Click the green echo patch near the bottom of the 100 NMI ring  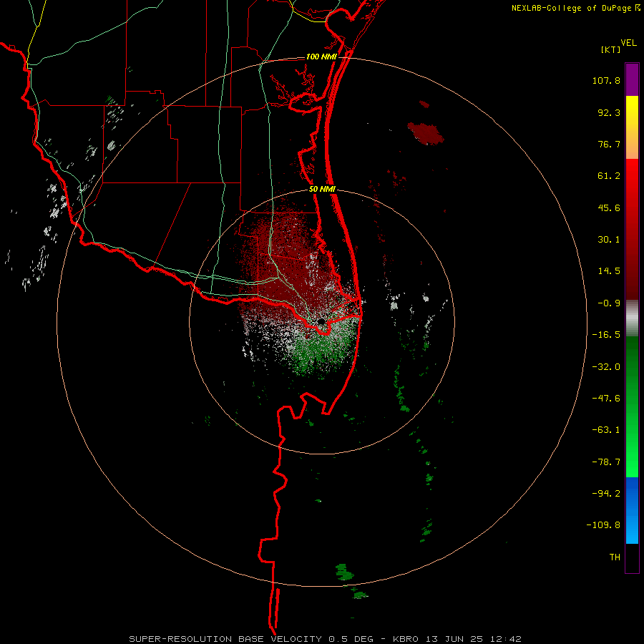point(344,572)
